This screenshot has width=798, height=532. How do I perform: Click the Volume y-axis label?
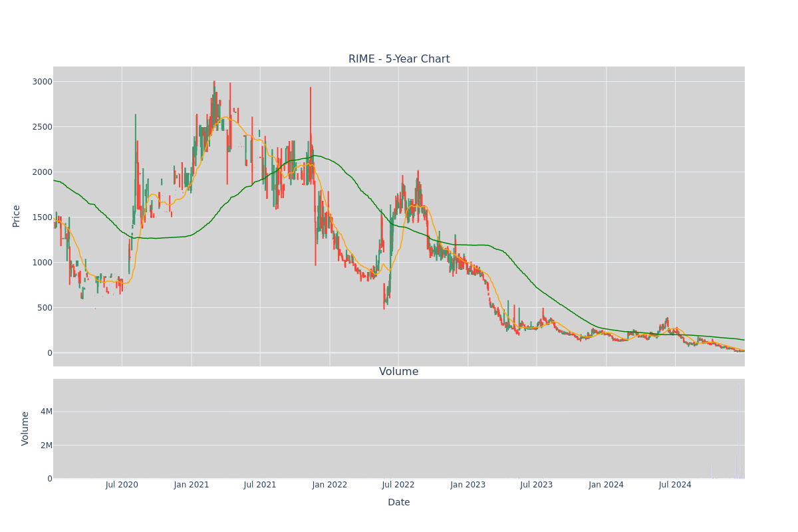[25, 428]
